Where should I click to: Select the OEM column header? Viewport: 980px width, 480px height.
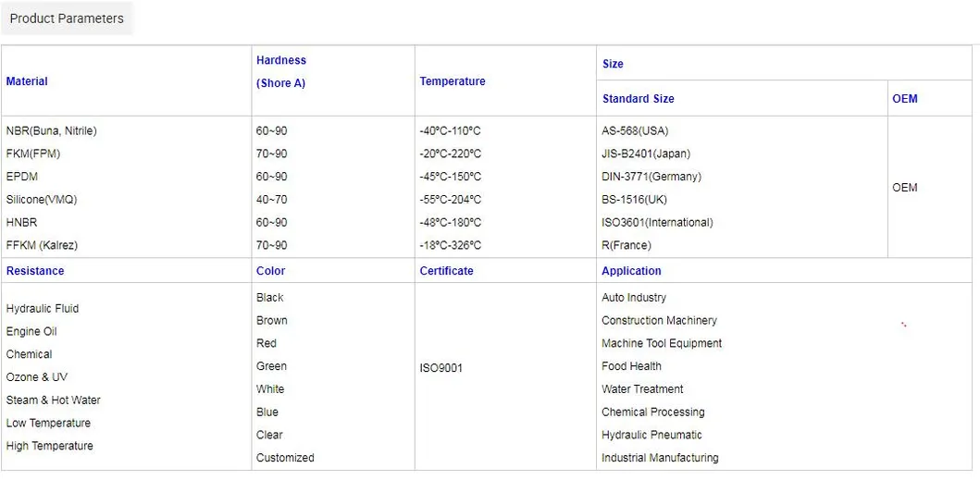click(904, 99)
